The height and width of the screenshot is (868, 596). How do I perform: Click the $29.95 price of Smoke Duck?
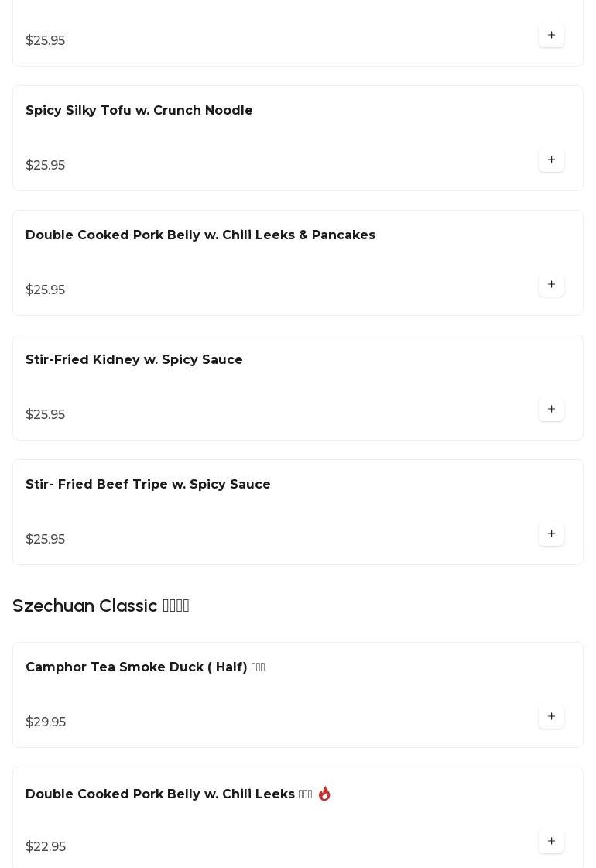point(46,722)
